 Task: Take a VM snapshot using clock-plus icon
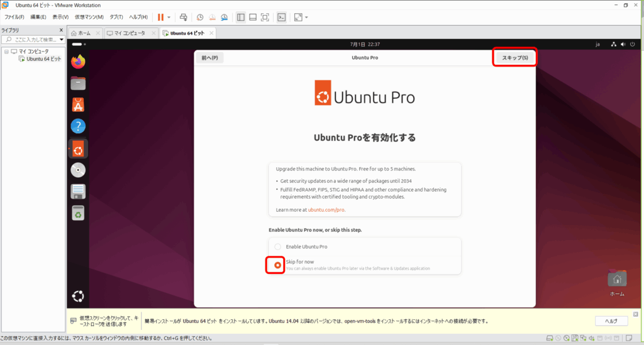pyautogui.click(x=199, y=18)
